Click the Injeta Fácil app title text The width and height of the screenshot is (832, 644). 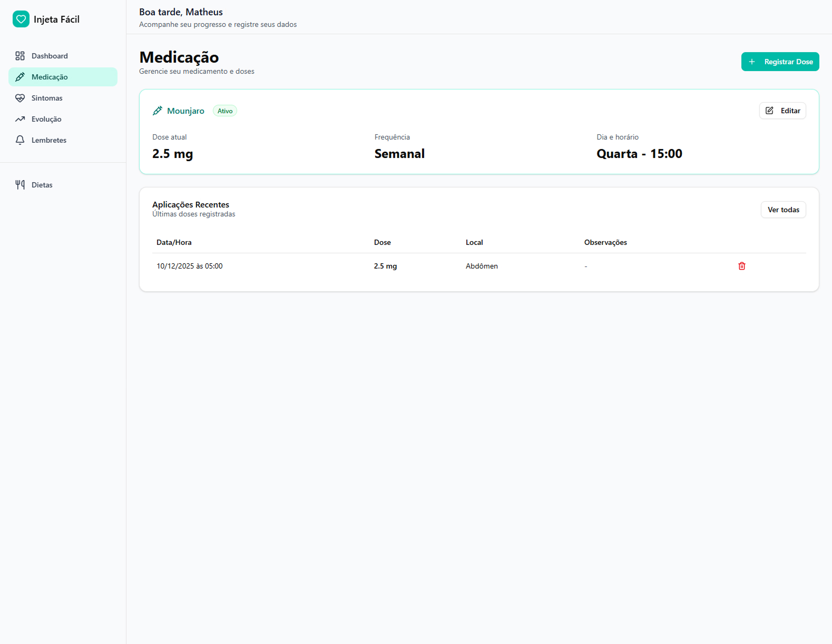[56, 19]
